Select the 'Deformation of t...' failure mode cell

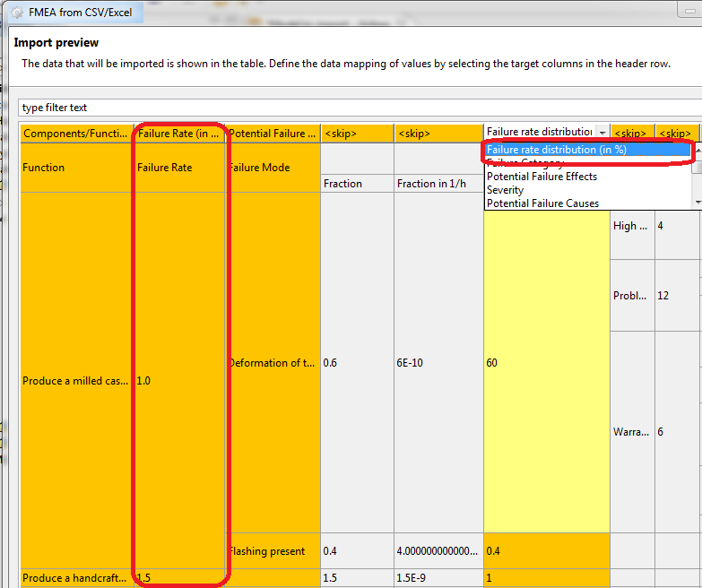273,363
